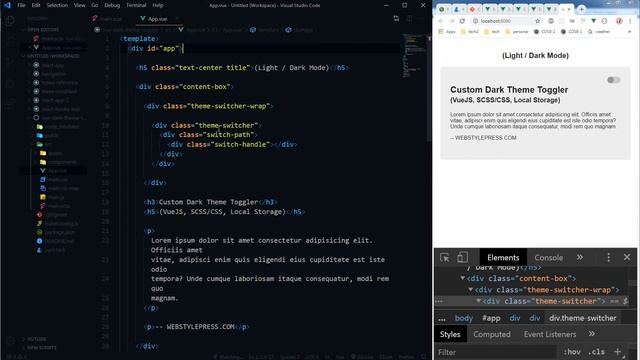Image resolution: width=640 pixels, height=360 pixels.
Task: Open the Edit menu in VS Code
Action: point(36,5)
